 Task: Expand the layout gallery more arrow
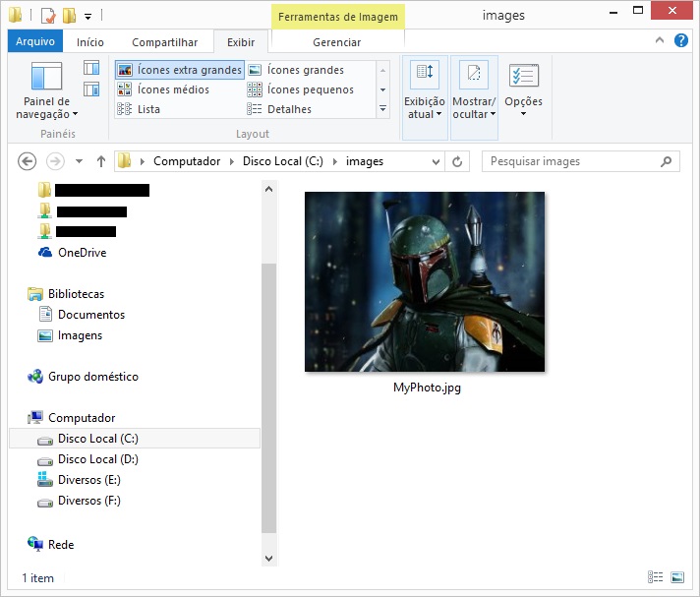click(x=383, y=108)
